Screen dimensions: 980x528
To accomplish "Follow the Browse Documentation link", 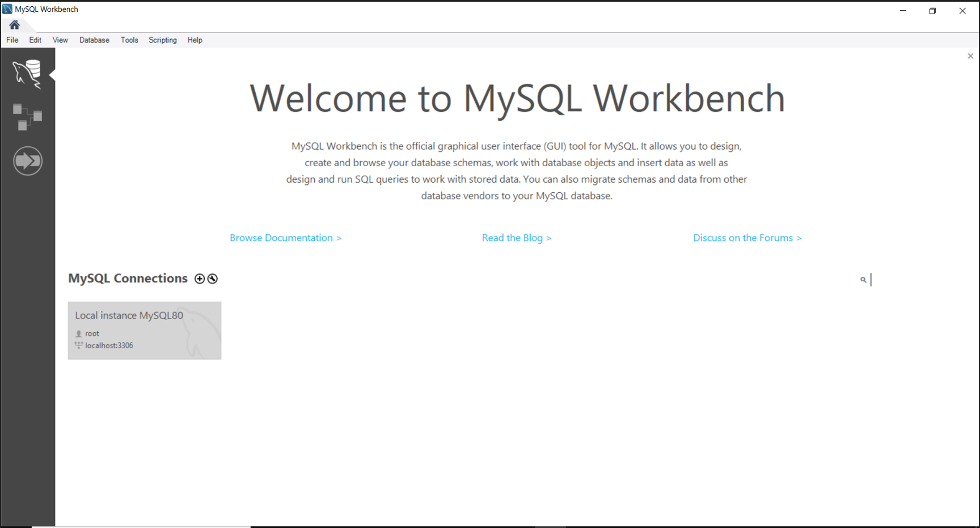I will 285,238.
